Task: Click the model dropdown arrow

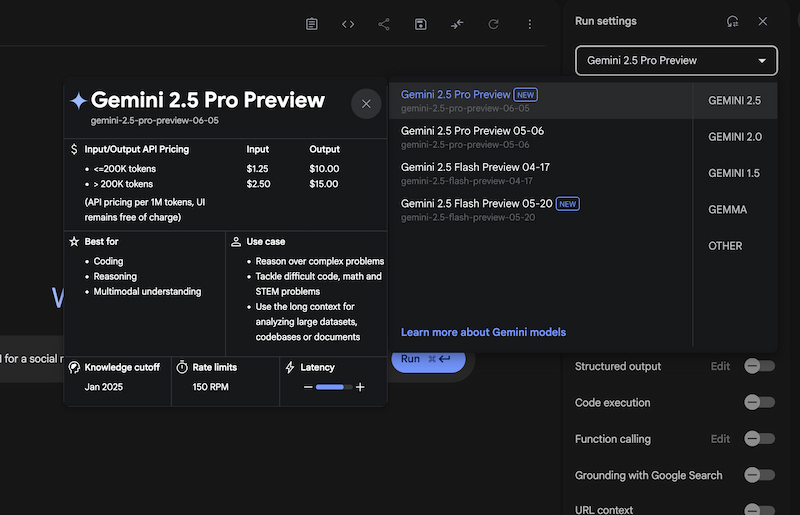Action: coord(762,61)
